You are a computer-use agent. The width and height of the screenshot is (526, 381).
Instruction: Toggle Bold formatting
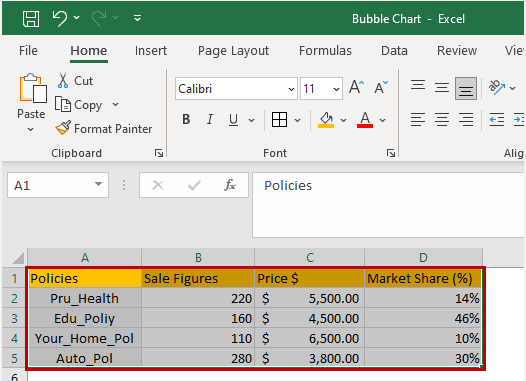pos(186,119)
